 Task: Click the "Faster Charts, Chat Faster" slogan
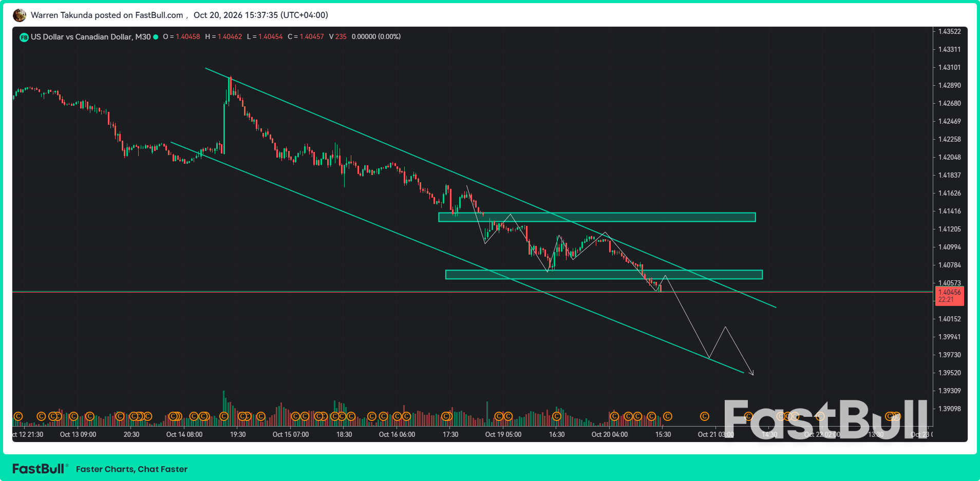[x=131, y=469]
